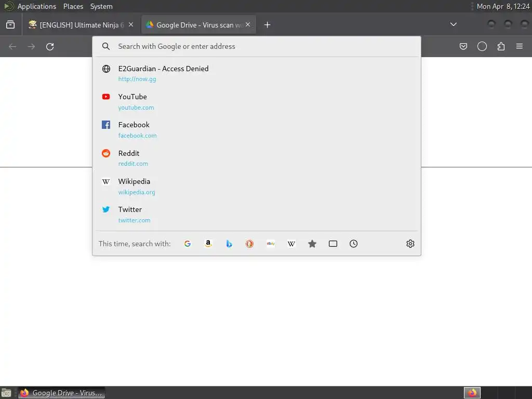Switch to the Ultimate Ninja tab

coord(82,25)
